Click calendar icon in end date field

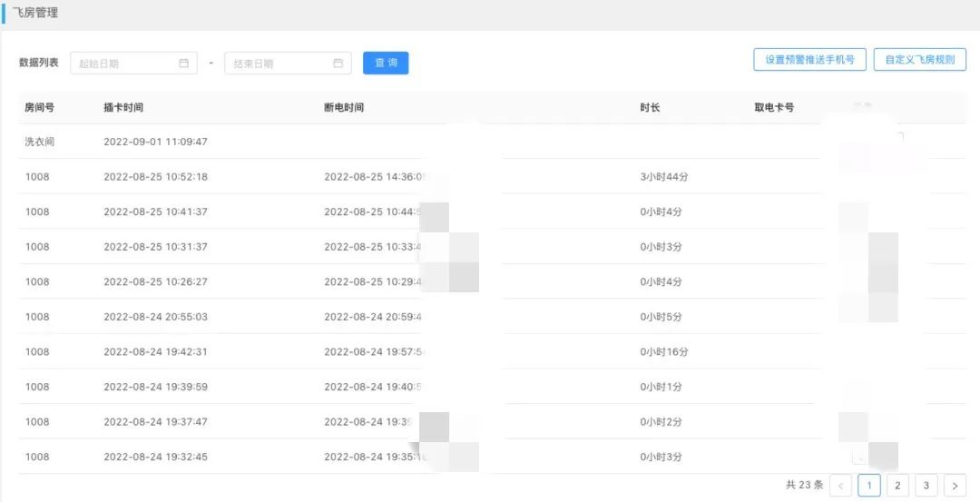coord(338,64)
